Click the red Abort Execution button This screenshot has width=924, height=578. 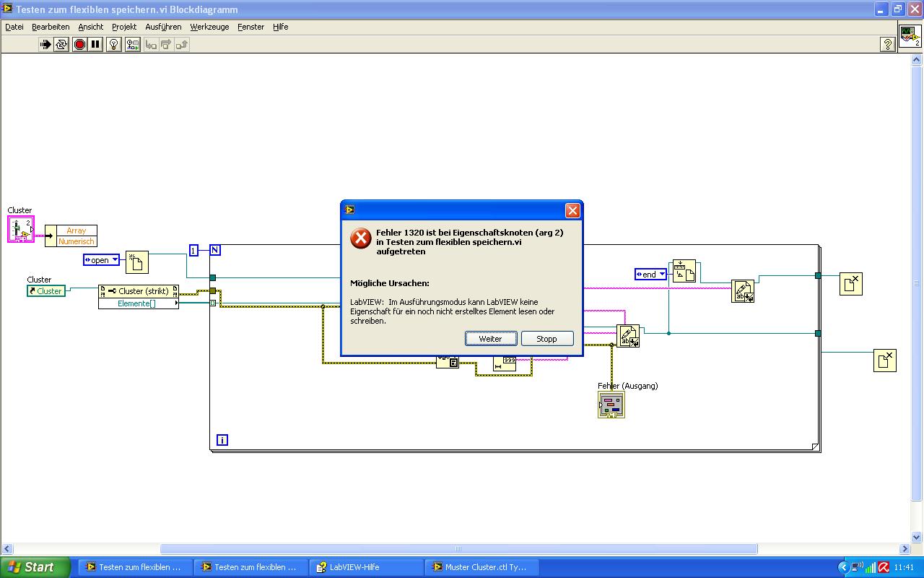click(x=79, y=44)
